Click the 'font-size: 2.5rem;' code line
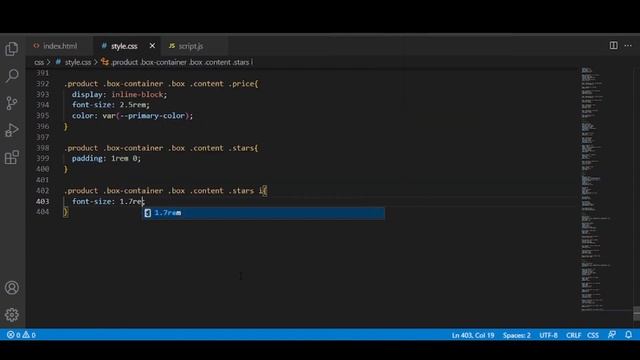 coord(111,105)
